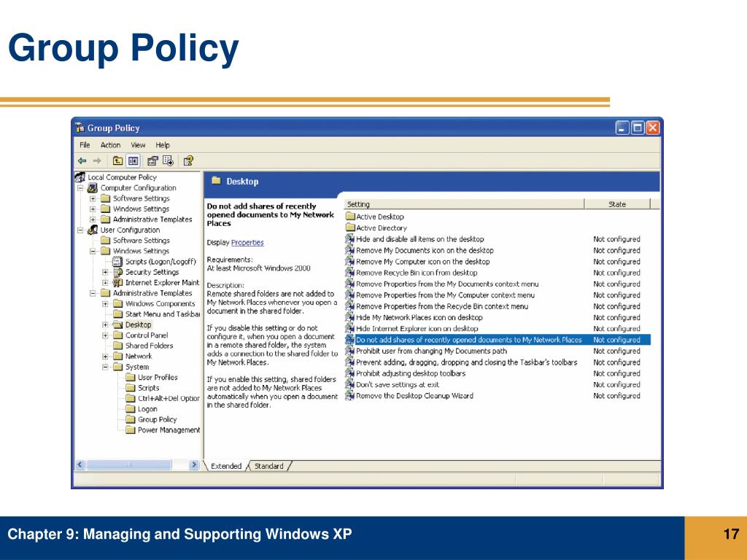Screen dimensions: 747x560
Task: Sort by the Setting column header
Action: [x=465, y=204]
